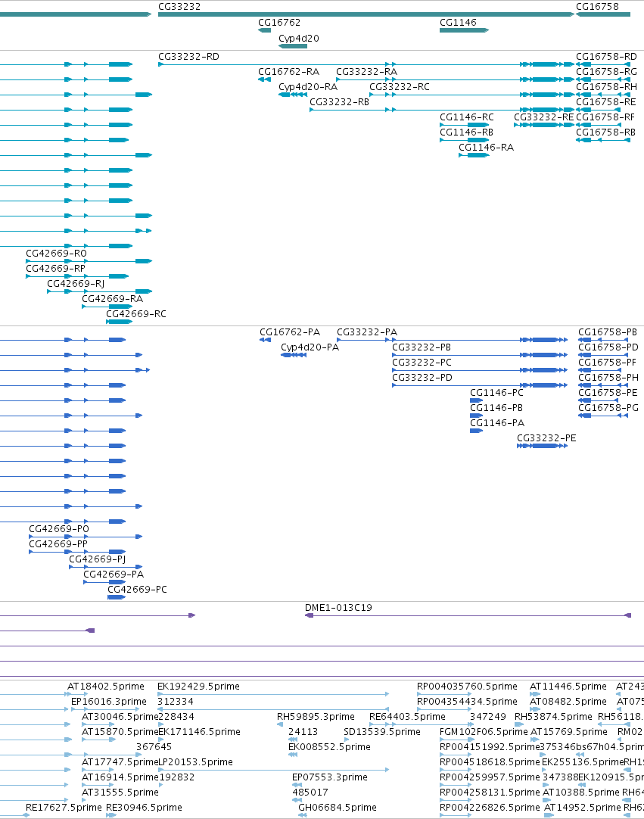Select EST LP20153.5prime
This screenshot has height=819, width=644.
point(195,762)
